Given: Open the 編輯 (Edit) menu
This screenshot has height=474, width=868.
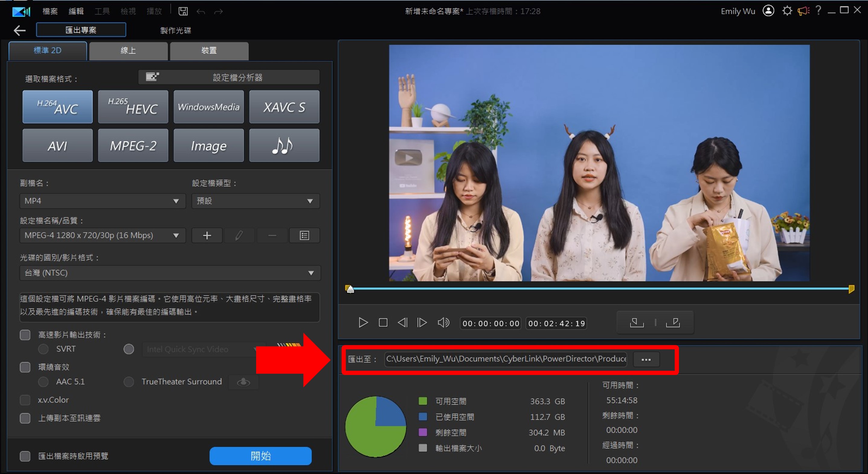Looking at the screenshot, I should click(76, 11).
